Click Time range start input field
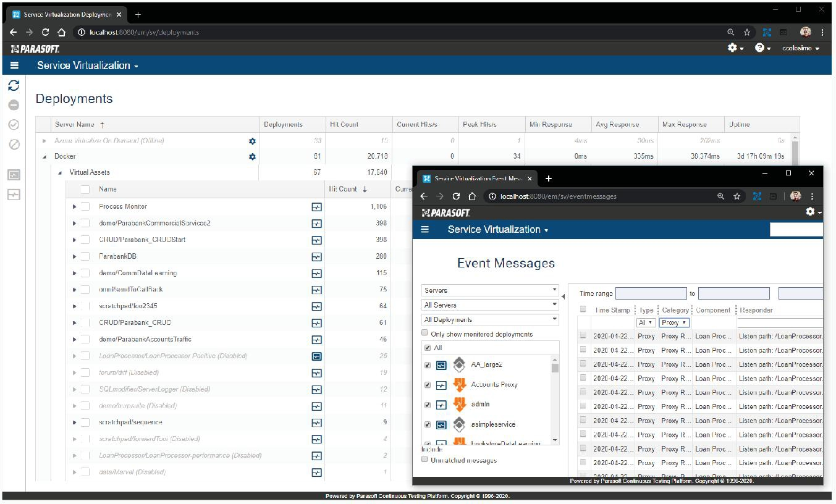The width and height of the screenshot is (836, 504). point(651,294)
